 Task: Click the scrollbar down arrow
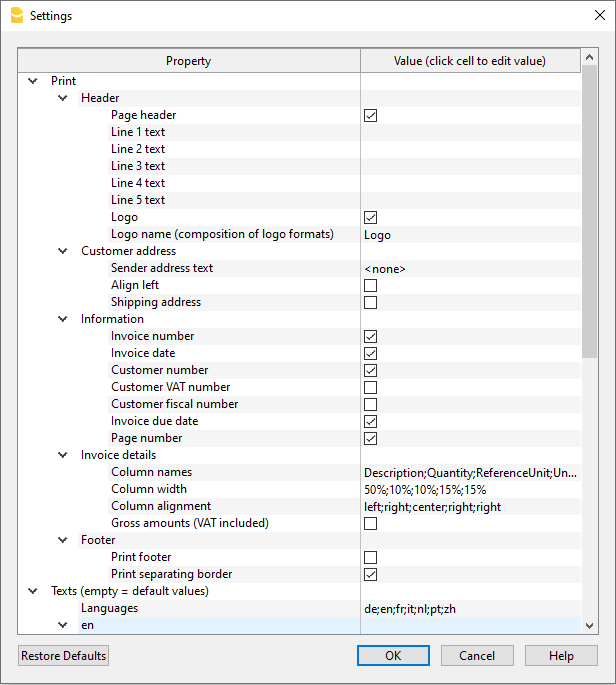(589, 625)
